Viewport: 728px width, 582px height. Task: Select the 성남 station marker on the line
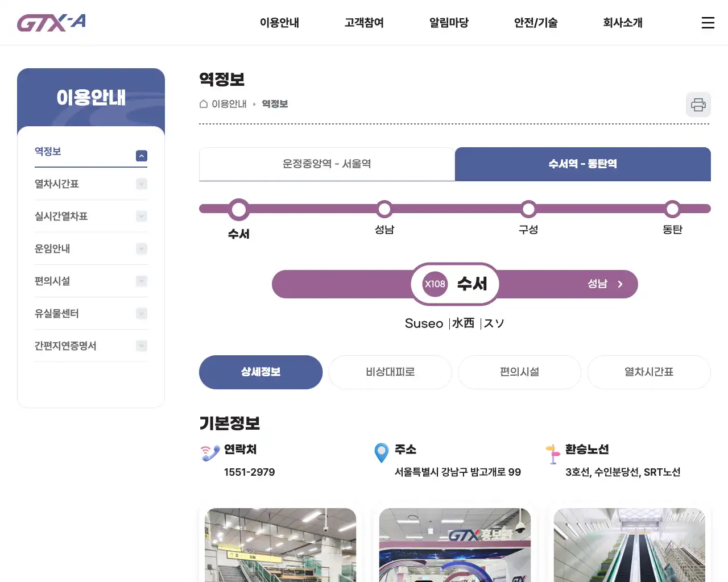[x=384, y=209]
